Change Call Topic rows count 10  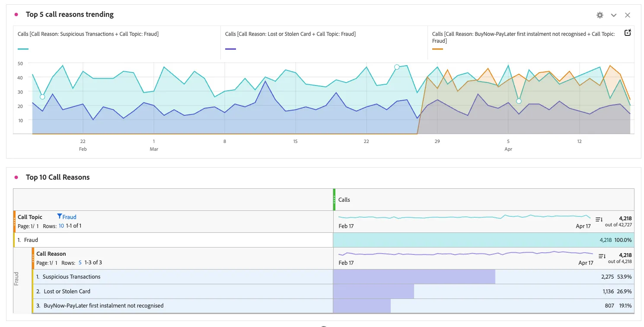[x=61, y=226]
